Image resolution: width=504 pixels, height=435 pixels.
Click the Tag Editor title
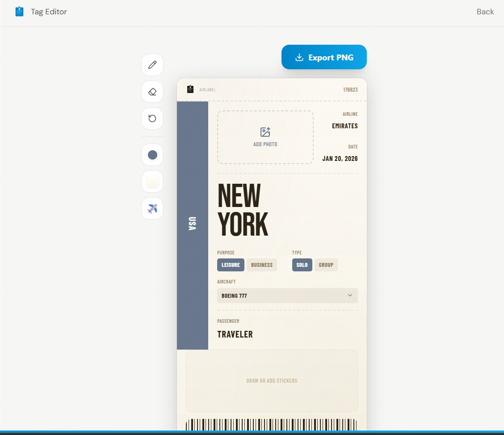point(49,12)
